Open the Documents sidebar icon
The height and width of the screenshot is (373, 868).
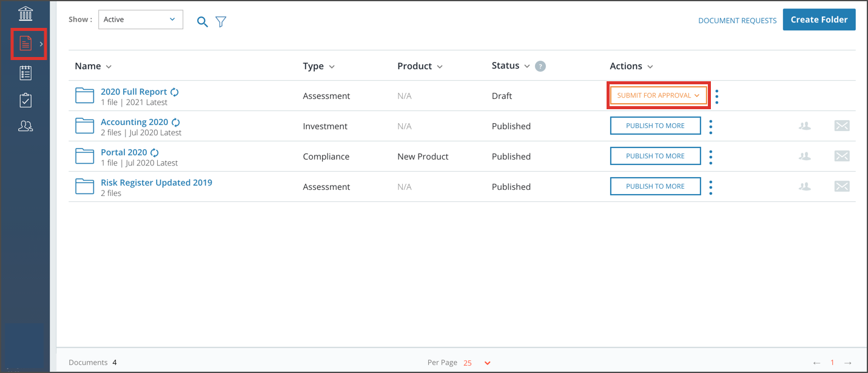coord(25,44)
